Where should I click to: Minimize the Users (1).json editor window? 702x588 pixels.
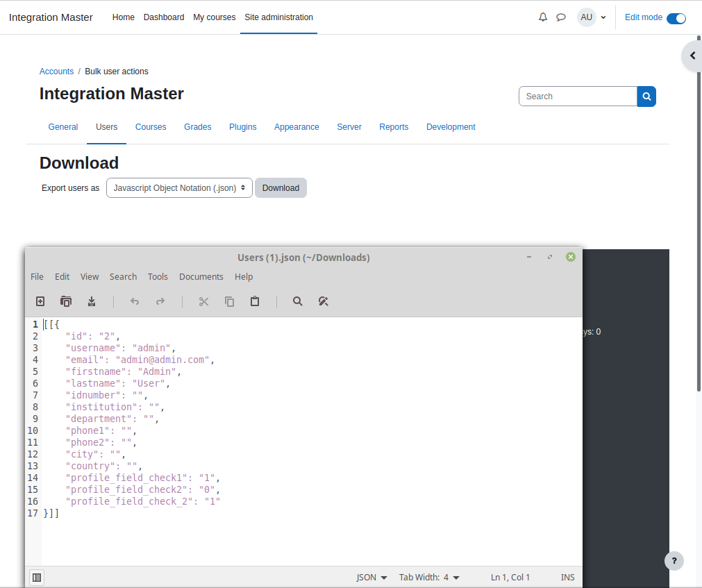529,257
